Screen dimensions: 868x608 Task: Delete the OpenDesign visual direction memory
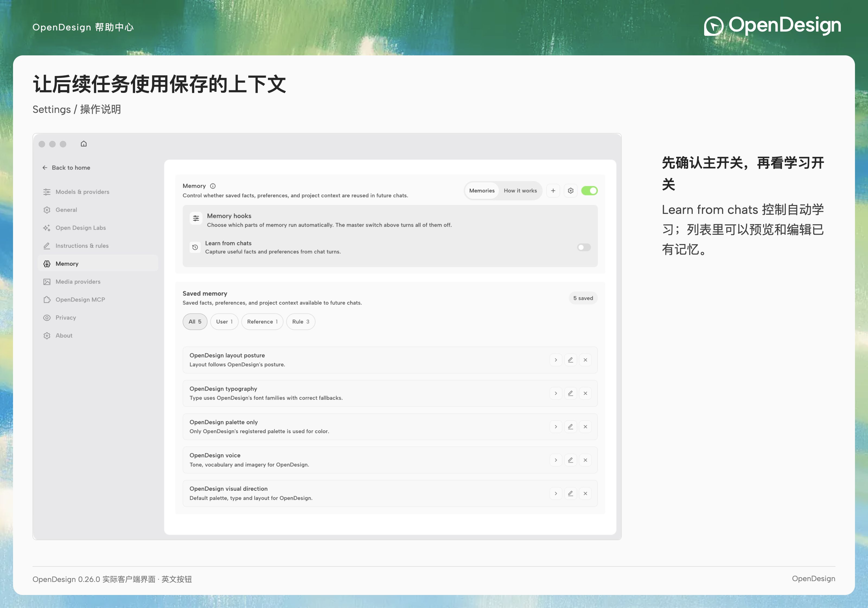[585, 493]
